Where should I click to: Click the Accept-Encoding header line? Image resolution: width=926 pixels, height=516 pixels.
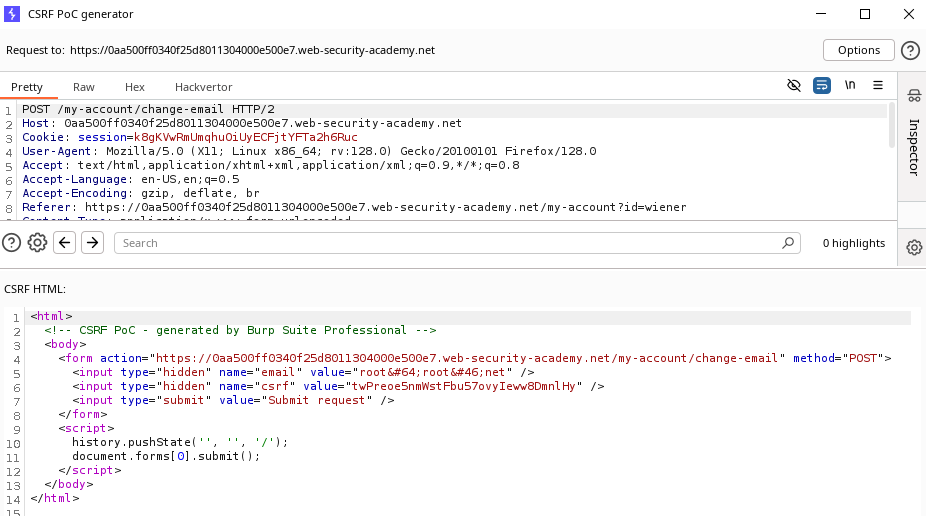(141, 193)
